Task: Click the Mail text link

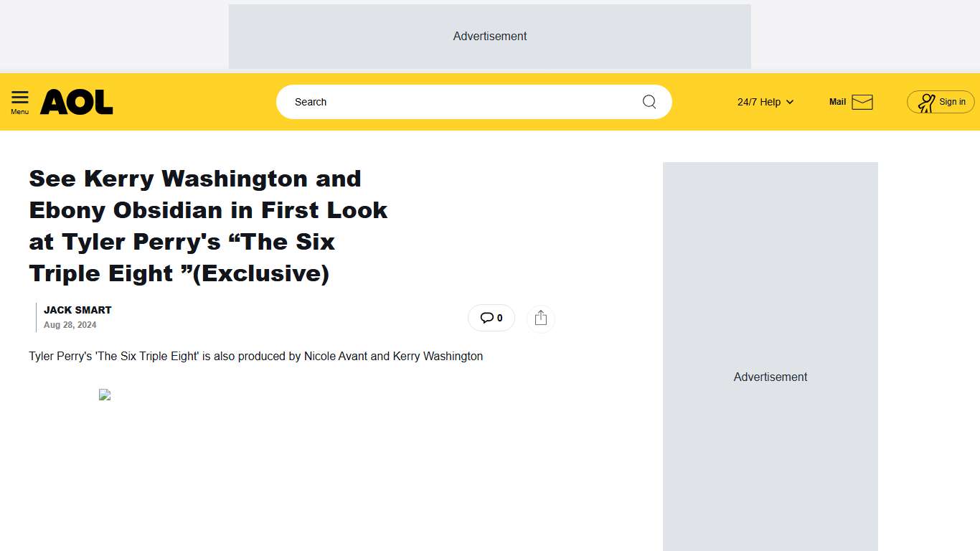Action: [x=837, y=102]
